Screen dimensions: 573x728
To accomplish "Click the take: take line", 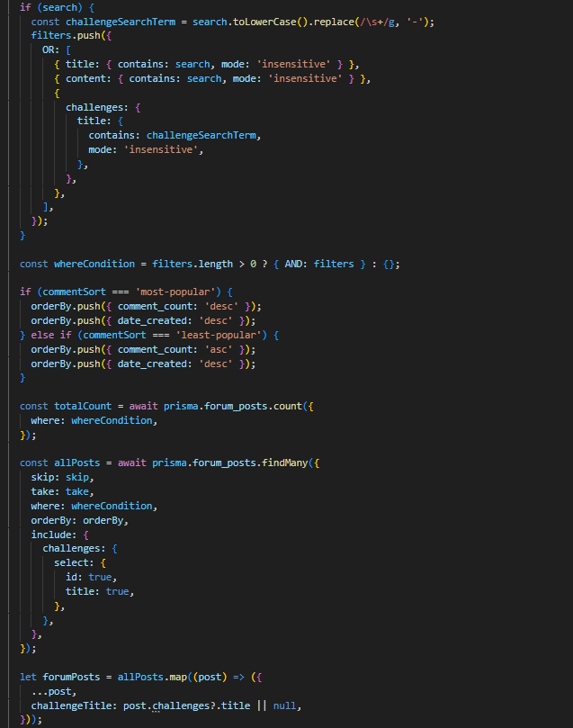I will [61, 492].
